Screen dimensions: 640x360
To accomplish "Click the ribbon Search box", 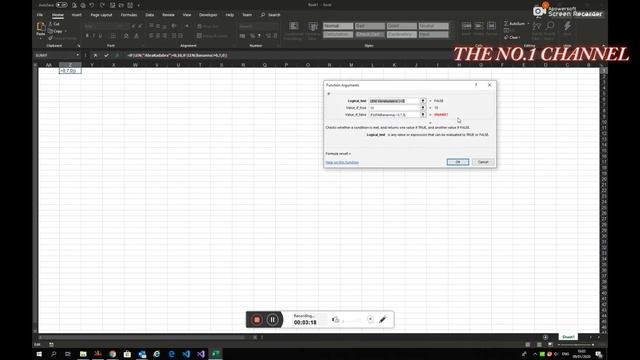I will click(271, 15).
